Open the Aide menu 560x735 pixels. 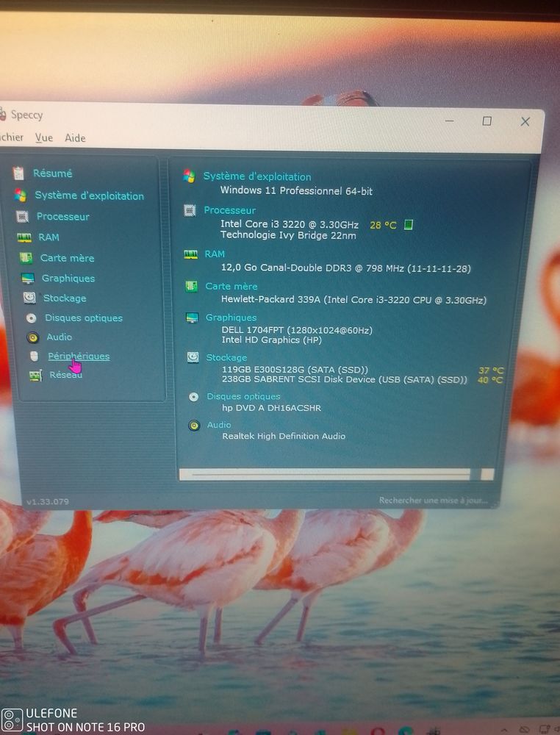75,138
